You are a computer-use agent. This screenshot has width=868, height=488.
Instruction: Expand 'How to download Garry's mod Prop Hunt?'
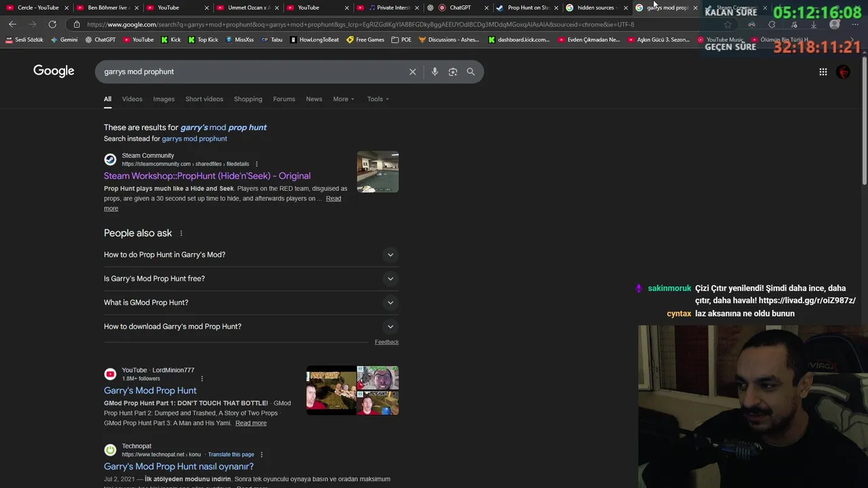pos(251,327)
